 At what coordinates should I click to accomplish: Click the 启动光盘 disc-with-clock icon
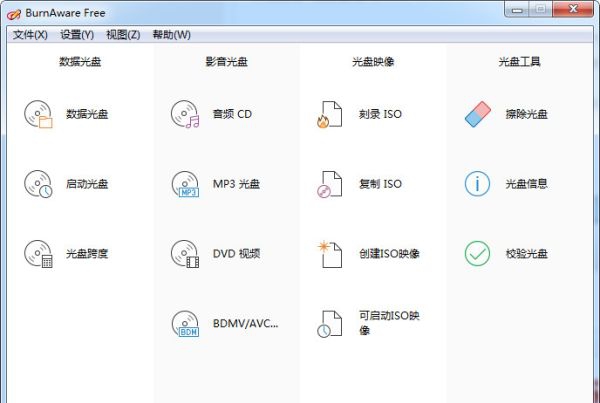pyautogui.click(x=38, y=184)
